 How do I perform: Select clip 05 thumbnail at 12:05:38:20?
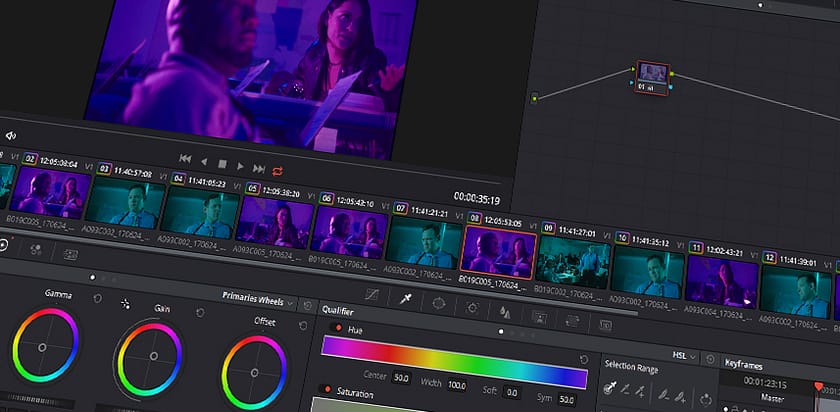tap(274, 222)
